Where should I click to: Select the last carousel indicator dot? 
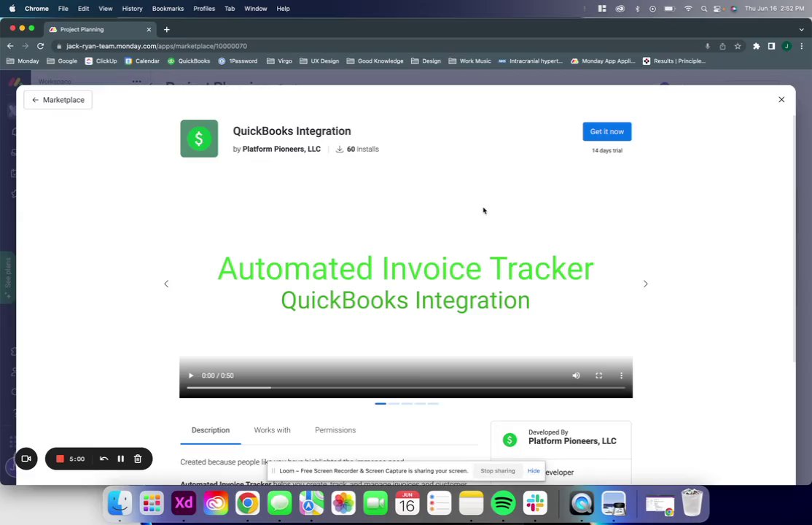click(x=433, y=403)
